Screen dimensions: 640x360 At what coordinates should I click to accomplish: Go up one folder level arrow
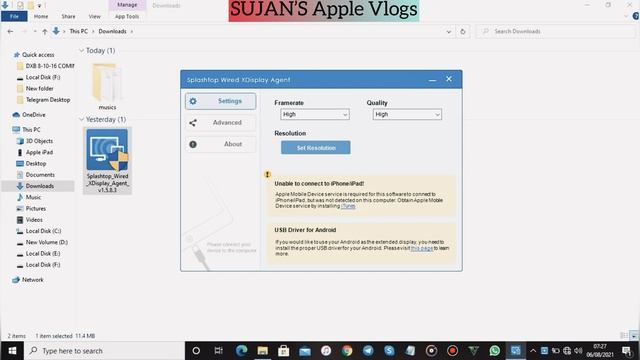(x=44, y=31)
